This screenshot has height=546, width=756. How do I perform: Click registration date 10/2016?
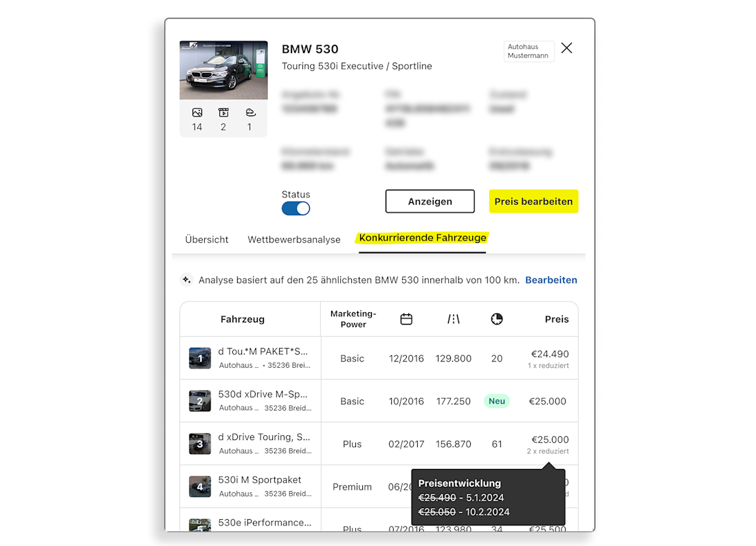click(406, 402)
